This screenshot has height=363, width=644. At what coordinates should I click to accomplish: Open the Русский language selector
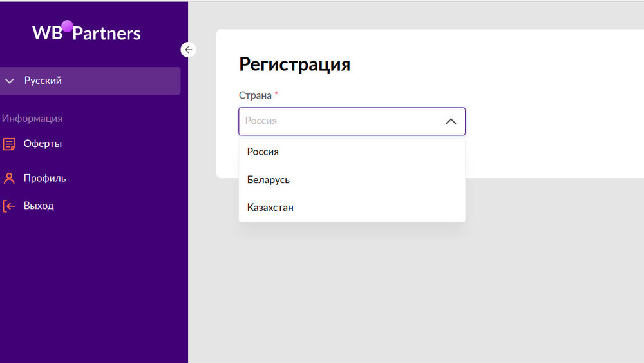click(x=43, y=81)
